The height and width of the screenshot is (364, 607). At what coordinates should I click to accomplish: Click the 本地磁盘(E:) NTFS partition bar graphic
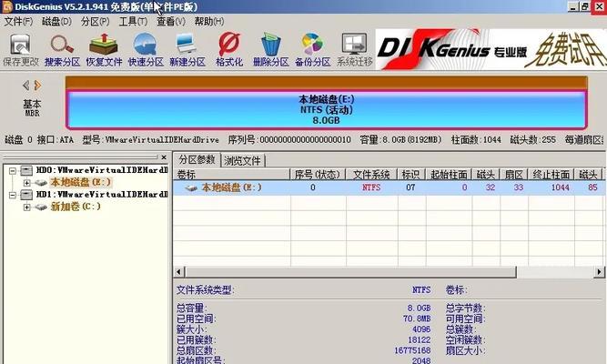click(x=327, y=109)
